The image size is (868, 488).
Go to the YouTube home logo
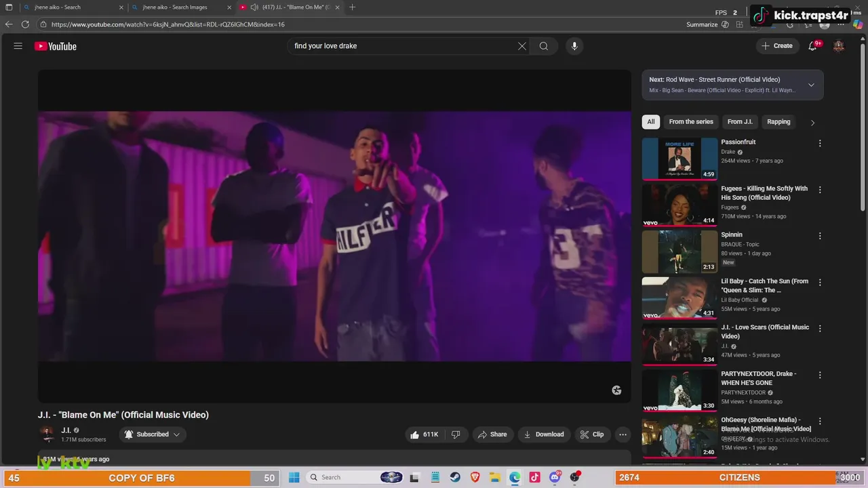56,46
